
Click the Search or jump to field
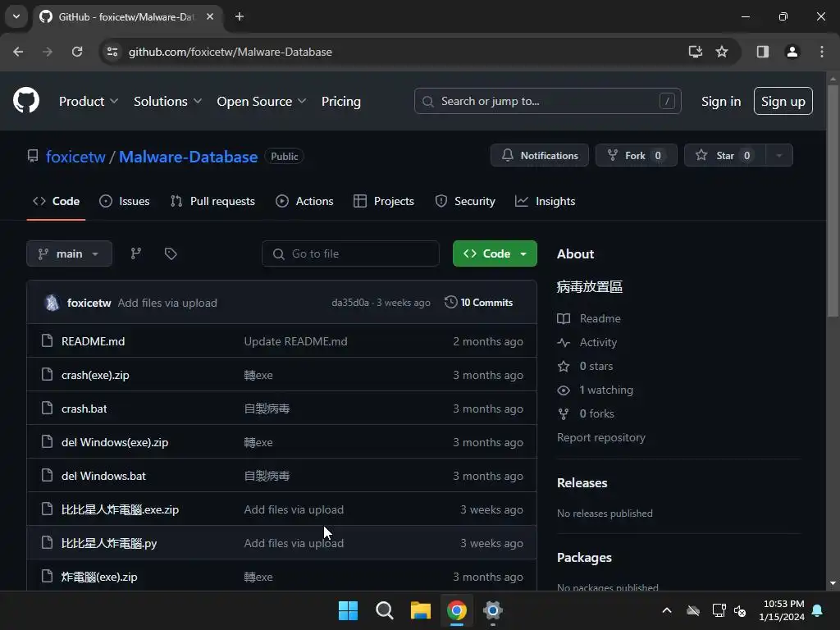pos(547,101)
